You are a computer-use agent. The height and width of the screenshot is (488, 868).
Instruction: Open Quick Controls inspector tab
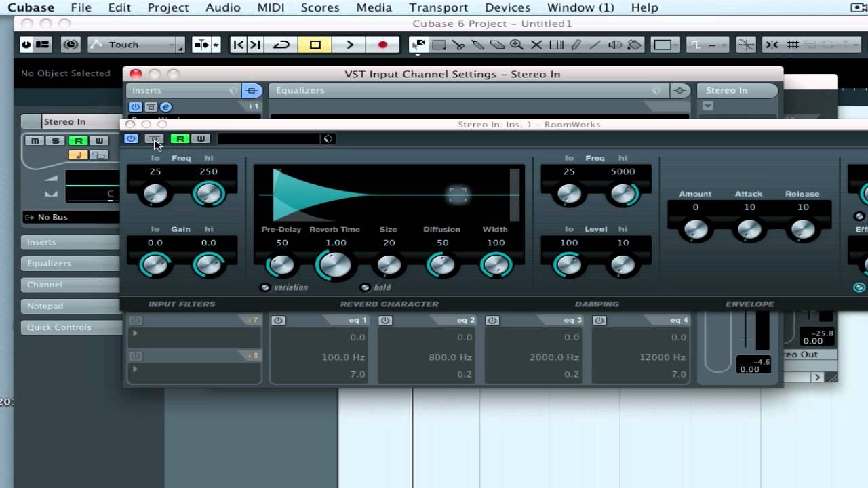coord(71,327)
